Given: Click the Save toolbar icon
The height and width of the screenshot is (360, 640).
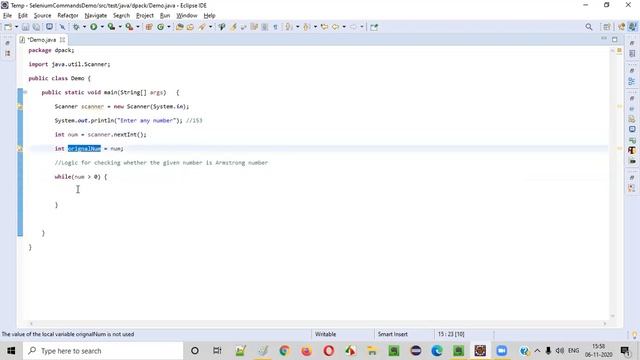Looking at the screenshot, I should click(x=25, y=27).
